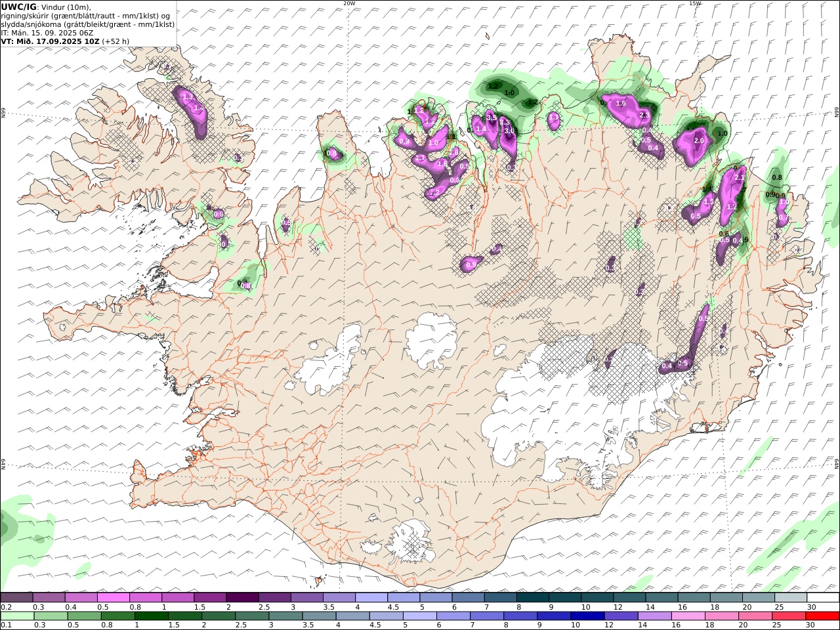This screenshot has height=630, width=840.
Task: Pick the purple 12 swatch in lower legend row
Action: point(620,616)
